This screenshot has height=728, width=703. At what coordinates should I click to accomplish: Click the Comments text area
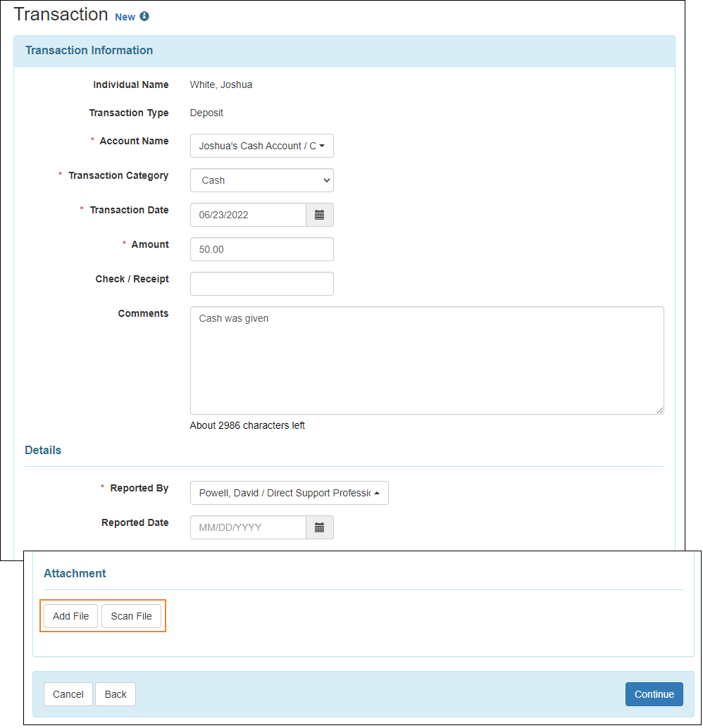coord(426,360)
